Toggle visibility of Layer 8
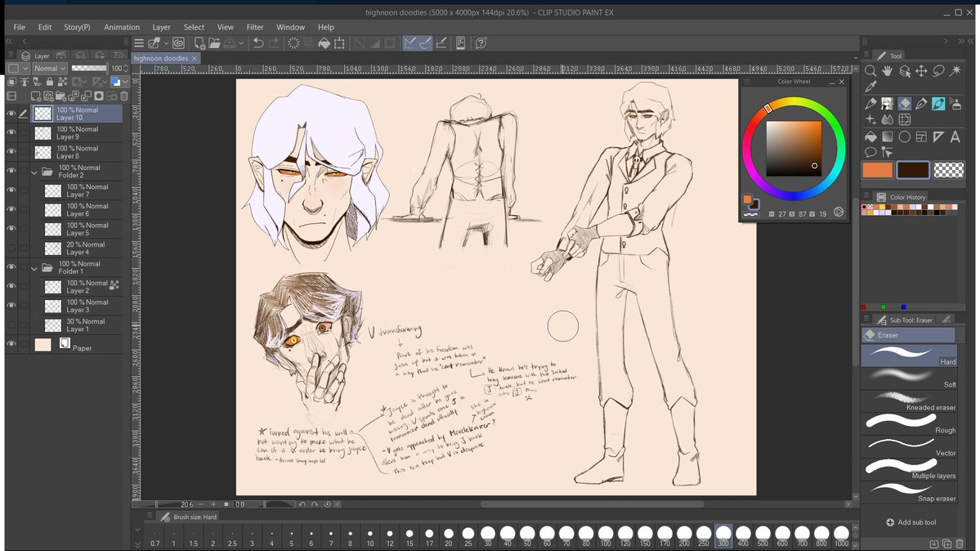 pyautogui.click(x=11, y=152)
